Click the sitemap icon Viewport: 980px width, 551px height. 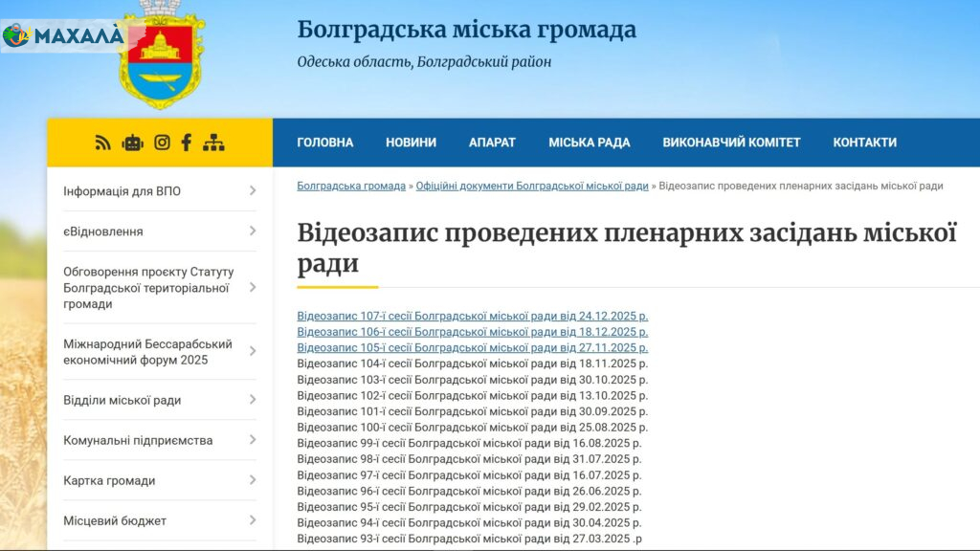(213, 143)
